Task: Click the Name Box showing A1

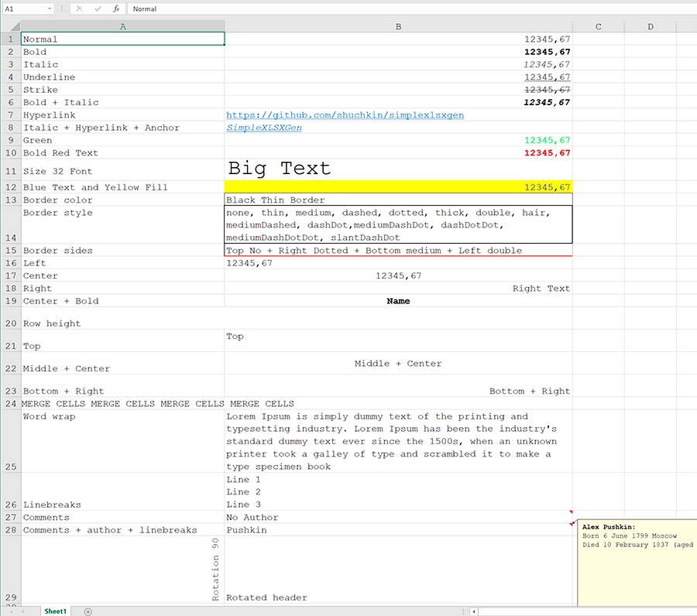Action: [x=23, y=9]
